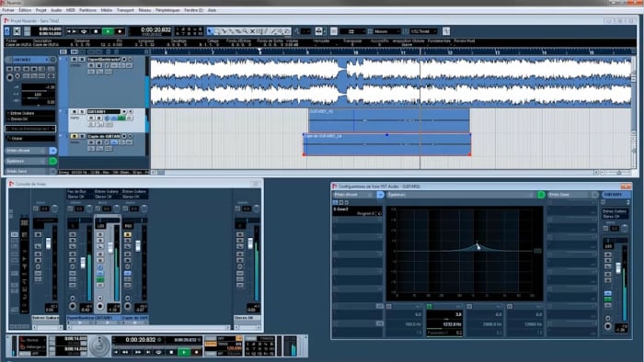Click the 12000 Hz frequency value of band 4
Screen dimensions: 644x362
point(534,324)
